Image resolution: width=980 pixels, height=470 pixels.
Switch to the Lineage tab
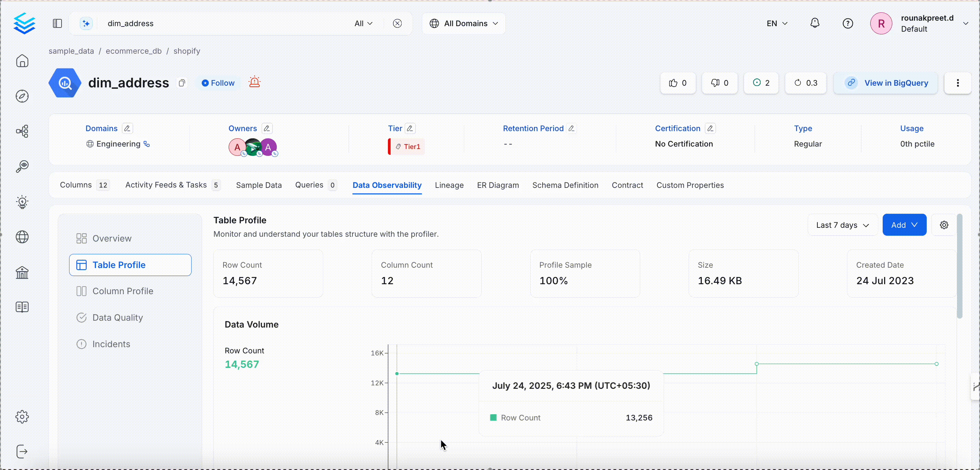(449, 185)
